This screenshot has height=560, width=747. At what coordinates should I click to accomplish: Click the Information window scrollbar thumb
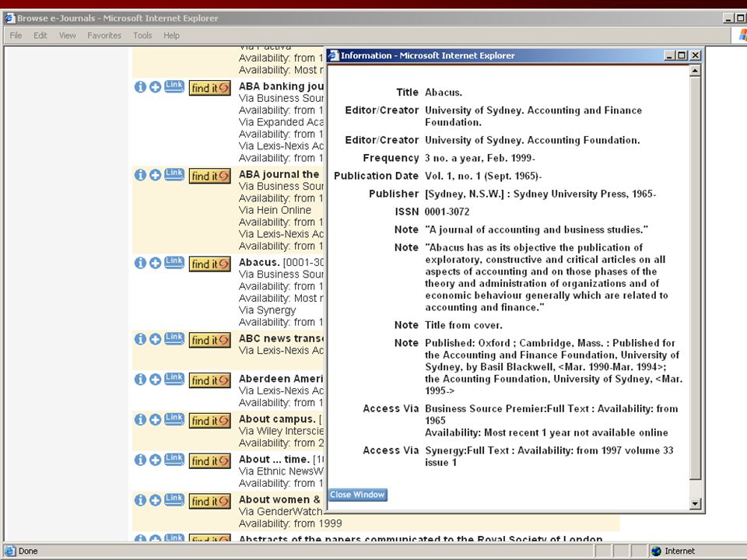pos(695,278)
